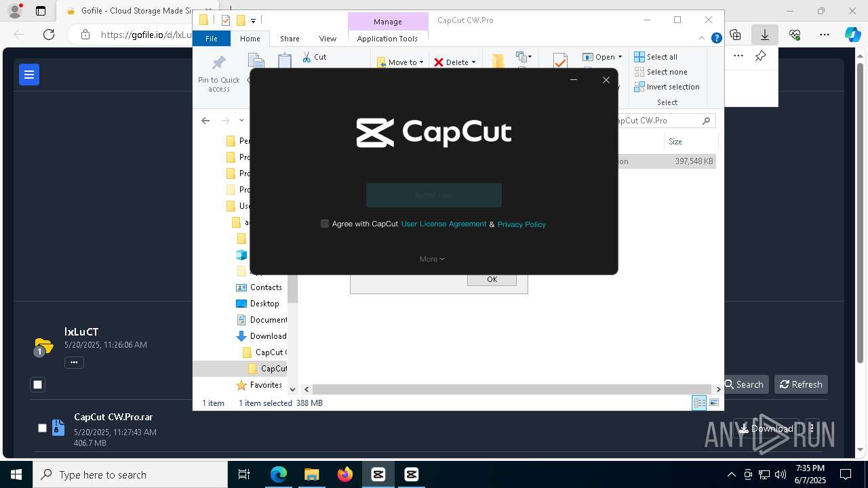Open the Delete dropdown in ribbon
Viewport: 868px width, 488px height.
(x=455, y=62)
